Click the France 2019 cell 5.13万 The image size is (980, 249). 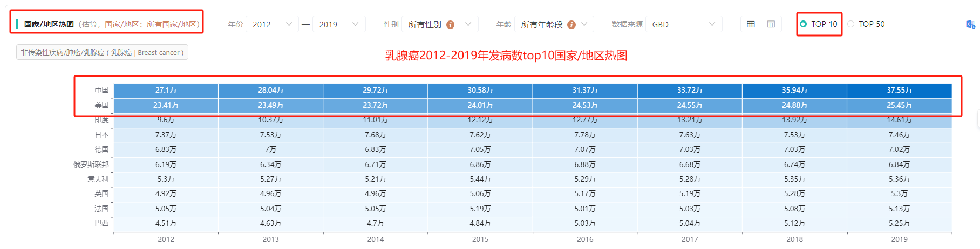899,209
